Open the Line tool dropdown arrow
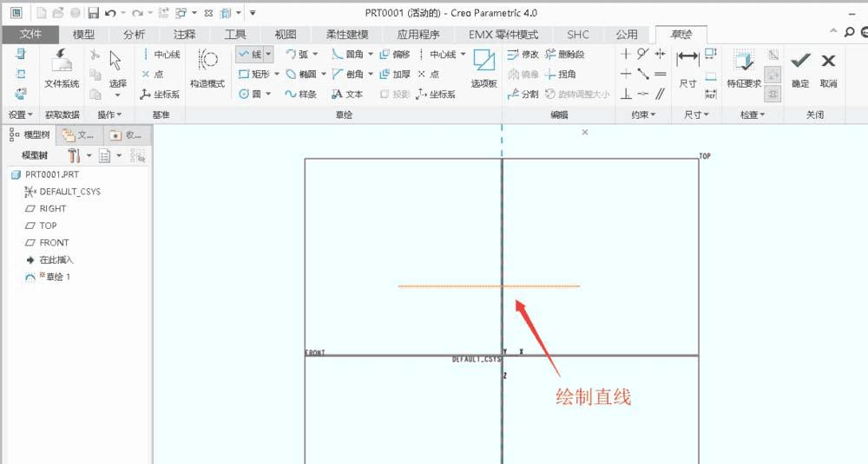 click(268, 54)
